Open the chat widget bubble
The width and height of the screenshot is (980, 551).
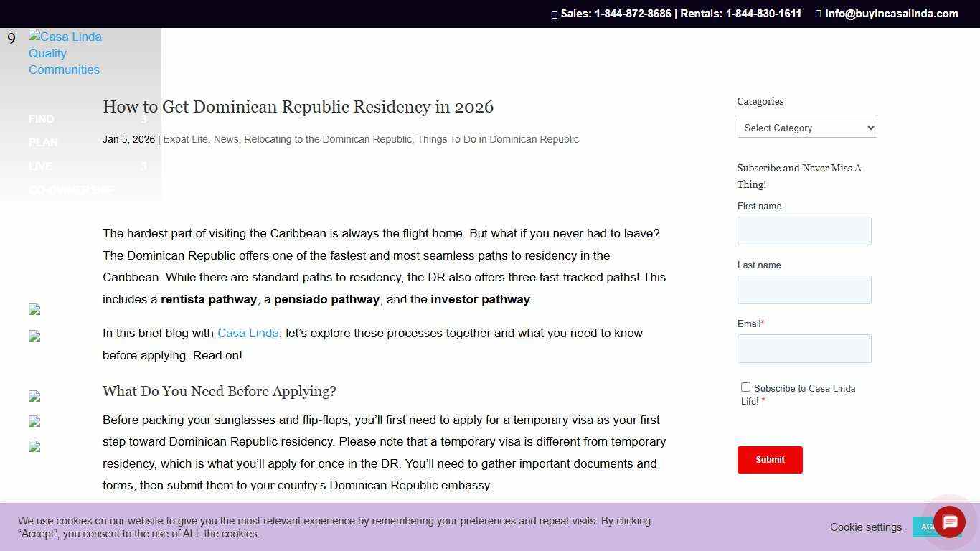(x=948, y=522)
